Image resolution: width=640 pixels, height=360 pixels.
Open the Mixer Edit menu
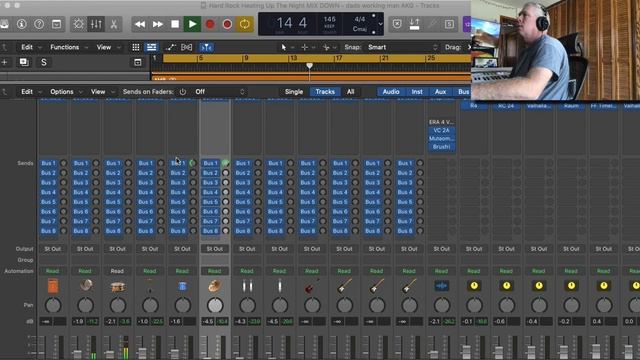coord(27,92)
